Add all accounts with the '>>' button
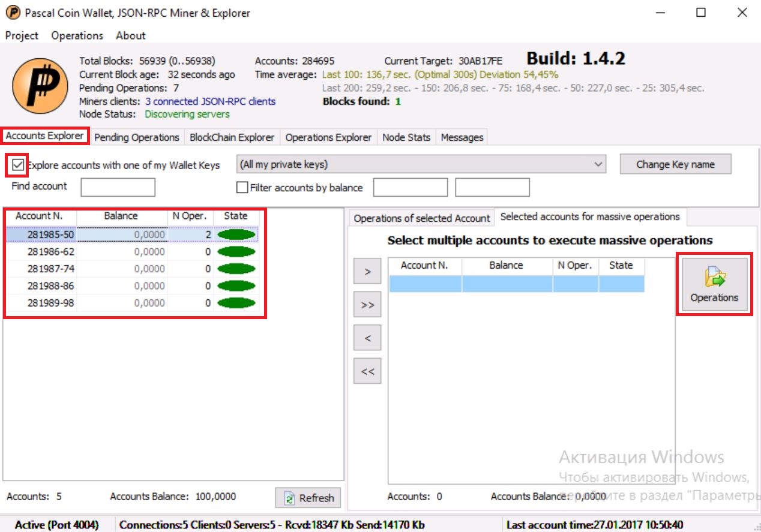 tap(367, 305)
